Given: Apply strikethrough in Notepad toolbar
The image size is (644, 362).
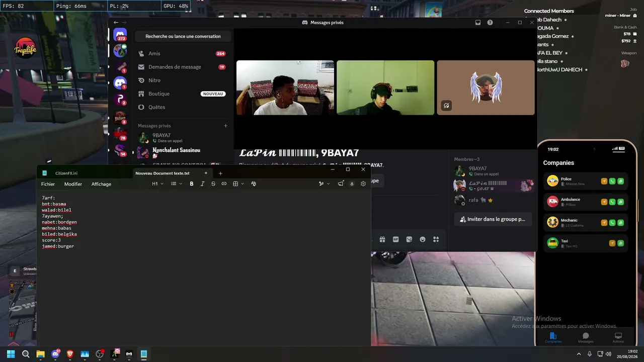Looking at the screenshot, I should (x=213, y=184).
